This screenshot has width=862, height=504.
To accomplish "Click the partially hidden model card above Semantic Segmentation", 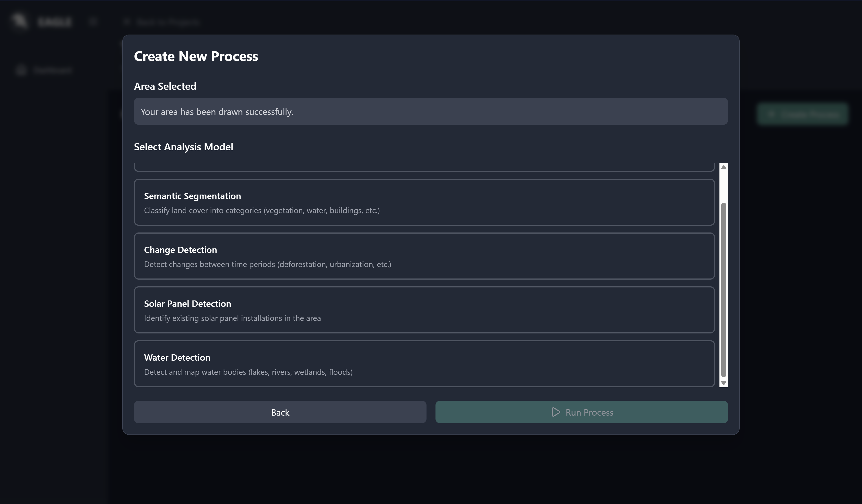I will point(424,167).
